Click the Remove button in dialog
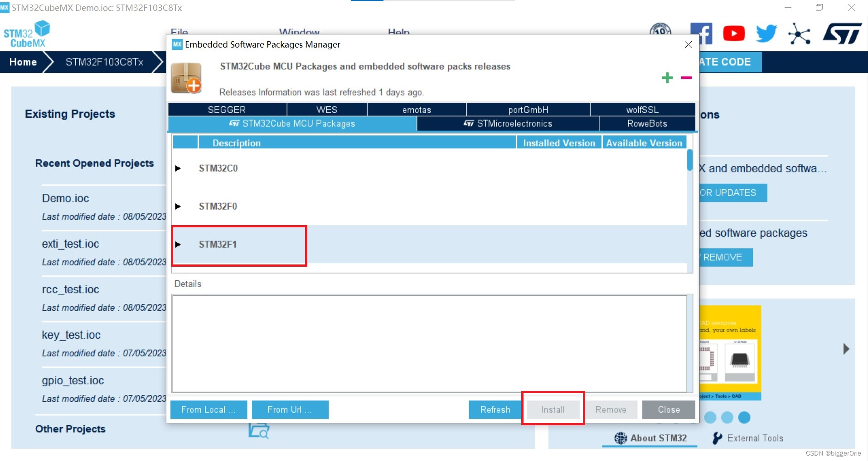This screenshot has height=461, width=868. pyautogui.click(x=611, y=409)
